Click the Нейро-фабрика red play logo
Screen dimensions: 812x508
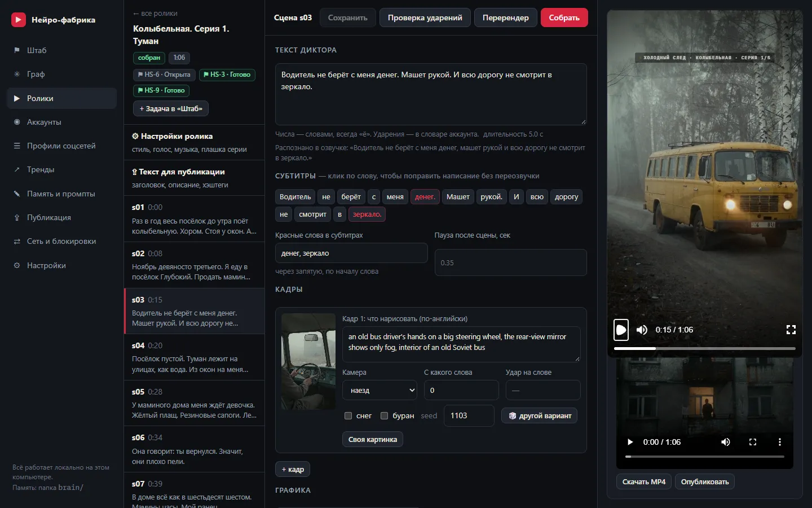(x=19, y=20)
